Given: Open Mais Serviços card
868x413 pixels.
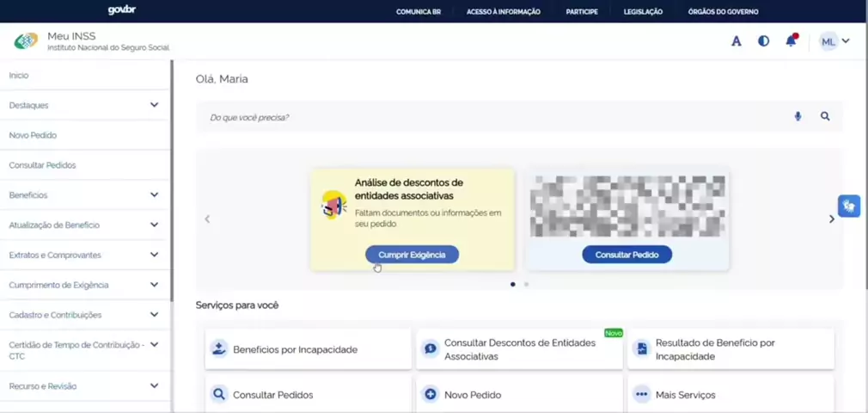Looking at the screenshot, I should click(730, 395).
